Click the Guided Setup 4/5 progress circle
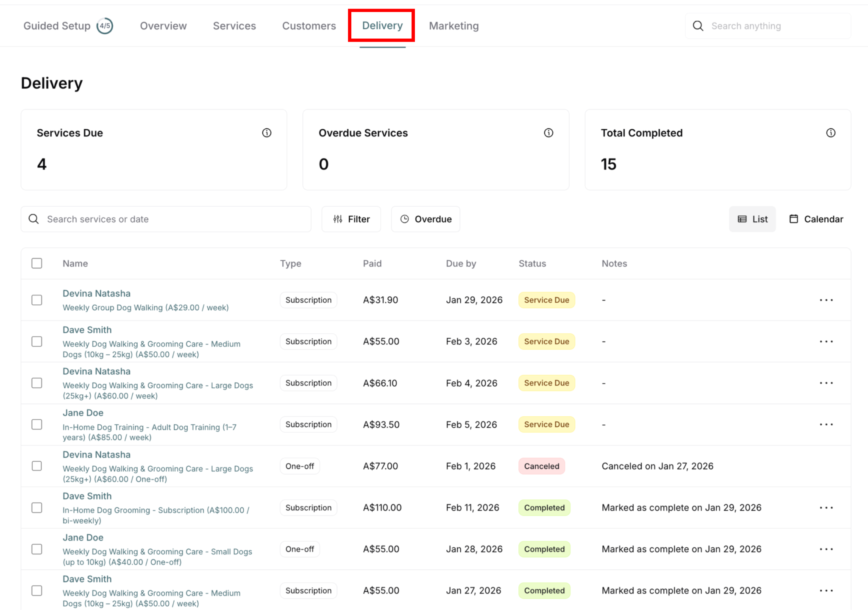The image size is (868, 610). (105, 26)
